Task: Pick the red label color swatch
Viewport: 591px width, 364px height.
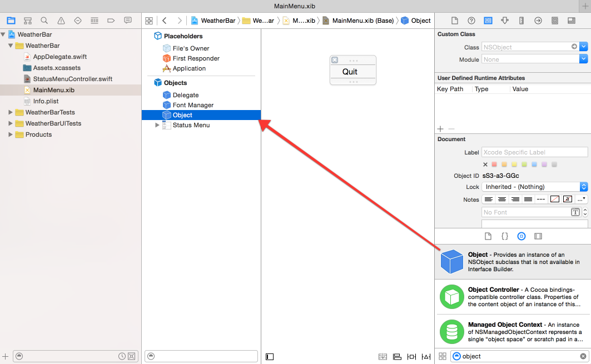Action: point(494,164)
